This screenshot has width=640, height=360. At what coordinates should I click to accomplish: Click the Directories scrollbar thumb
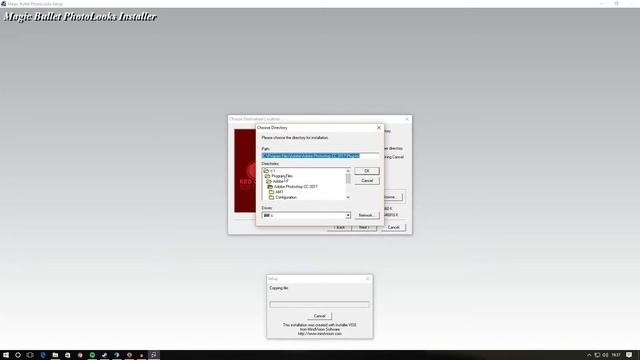click(x=348, y=179)
